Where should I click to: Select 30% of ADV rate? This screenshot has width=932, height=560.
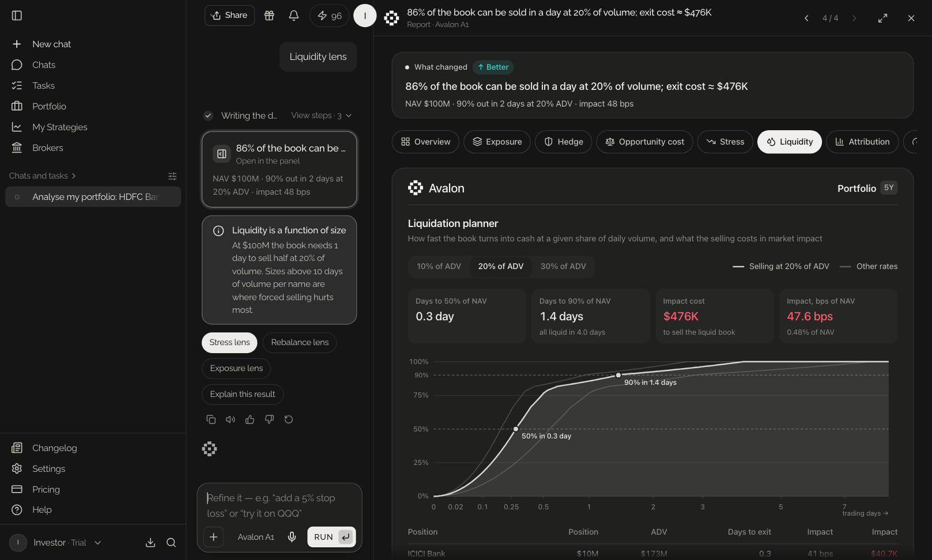pos(563,266)
